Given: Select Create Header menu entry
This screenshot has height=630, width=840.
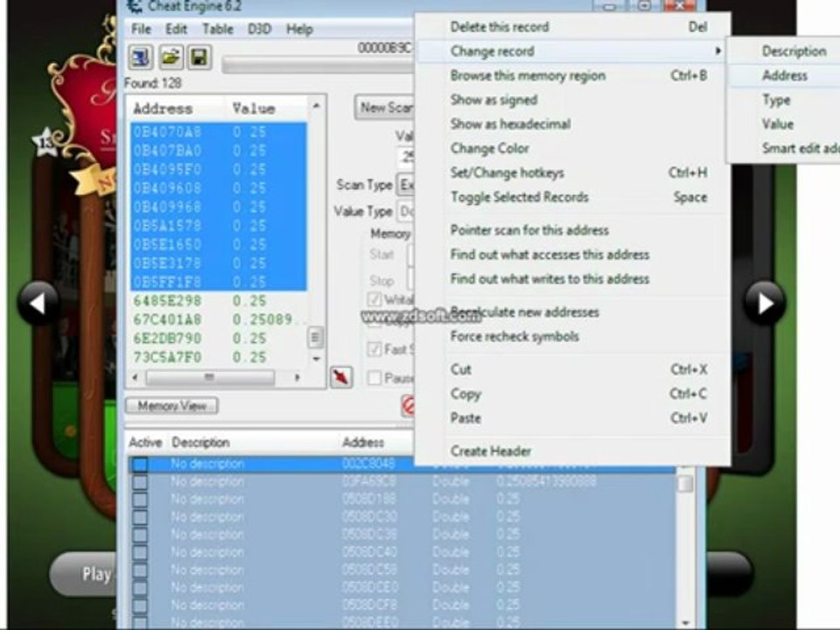Looking at the screenshot, I should (x=572, y=451).
